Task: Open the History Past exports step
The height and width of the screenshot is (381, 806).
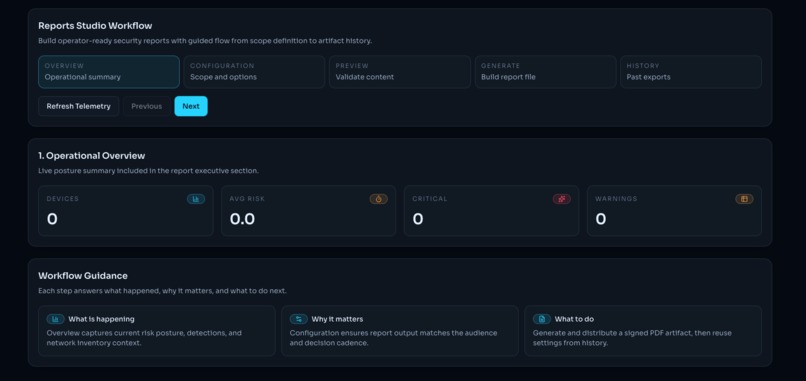Action: click(691, 72)
